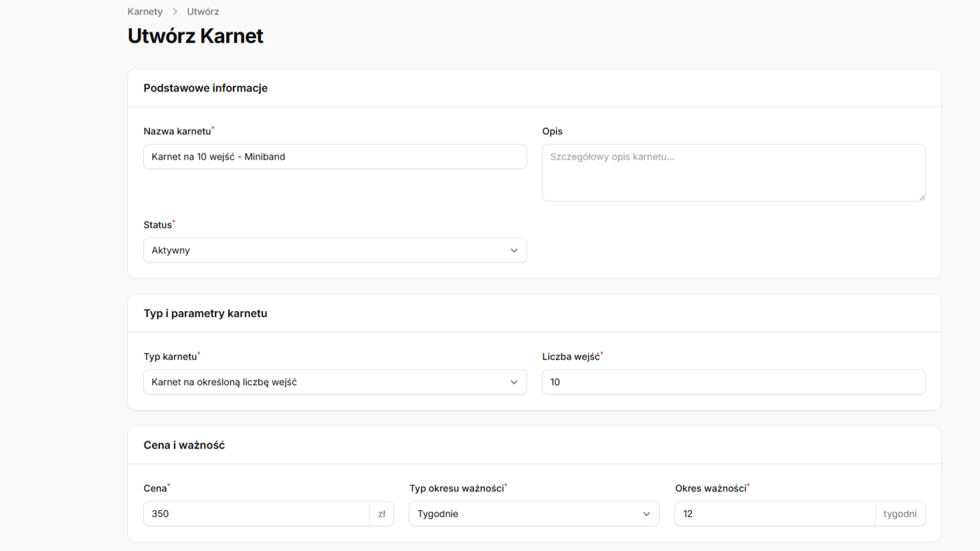
Task: Click the Cena price input field
Action: [256, 514]
